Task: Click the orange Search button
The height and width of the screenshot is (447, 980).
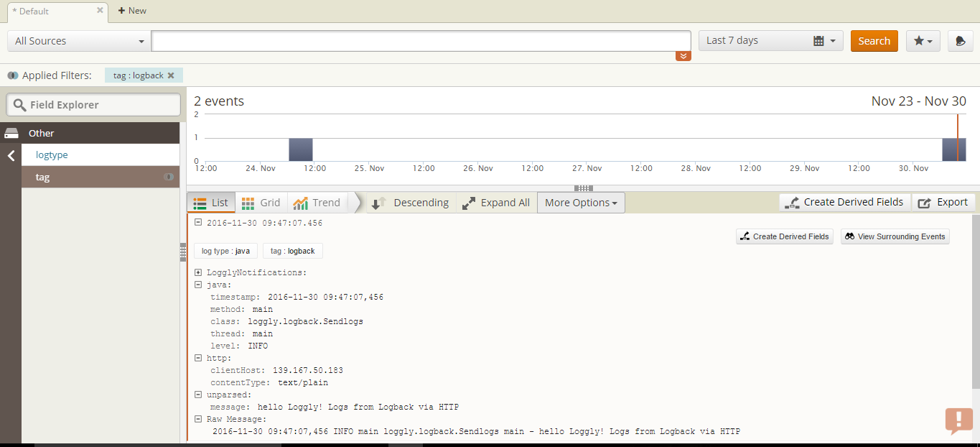Action: [x=874, y=41]
